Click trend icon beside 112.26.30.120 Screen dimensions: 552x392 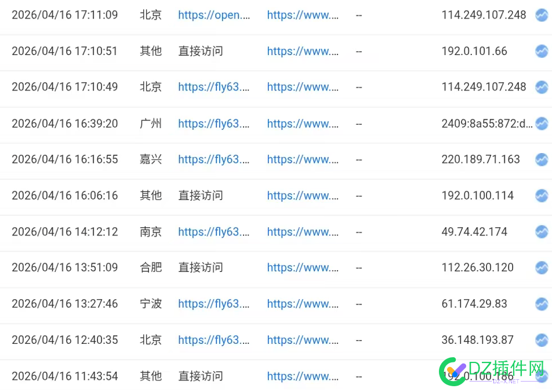(543, 267)
